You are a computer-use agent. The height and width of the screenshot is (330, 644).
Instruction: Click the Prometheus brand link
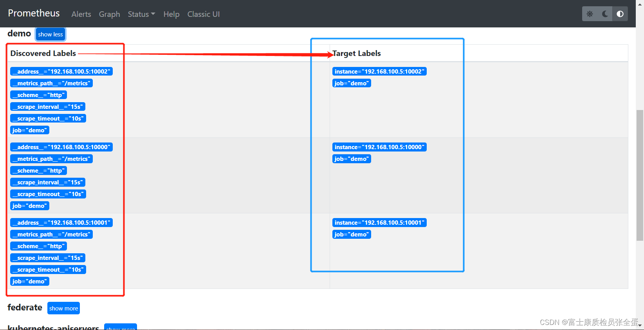34,13
